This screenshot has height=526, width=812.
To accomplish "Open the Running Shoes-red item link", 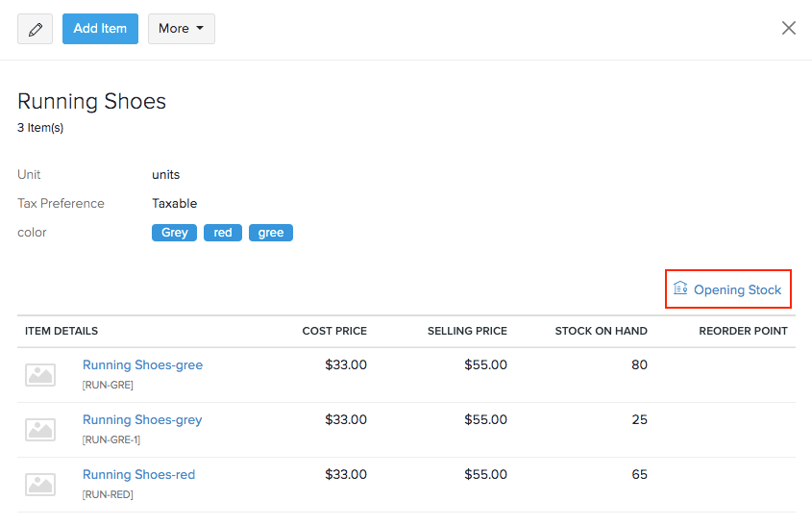I will click(x=138, y=475).
